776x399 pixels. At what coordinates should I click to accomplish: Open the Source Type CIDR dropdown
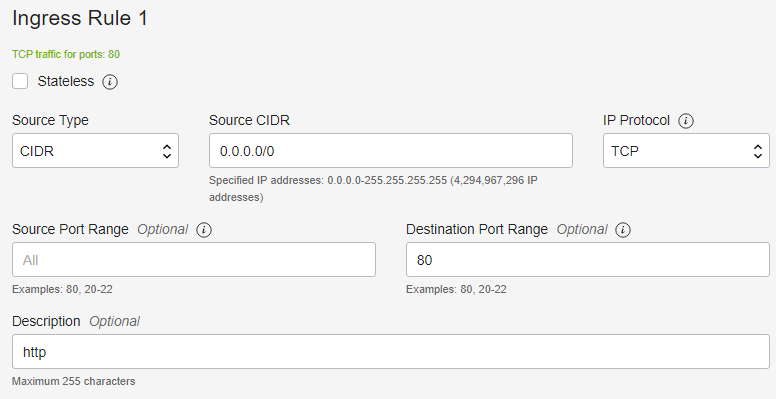pos(96,150)
